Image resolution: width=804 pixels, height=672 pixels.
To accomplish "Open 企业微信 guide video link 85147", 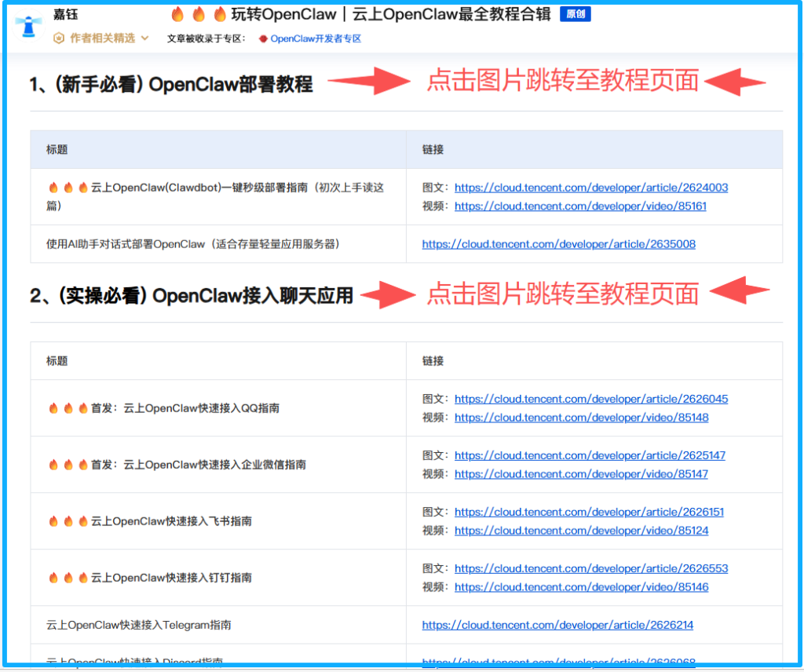I will (581, 474).
